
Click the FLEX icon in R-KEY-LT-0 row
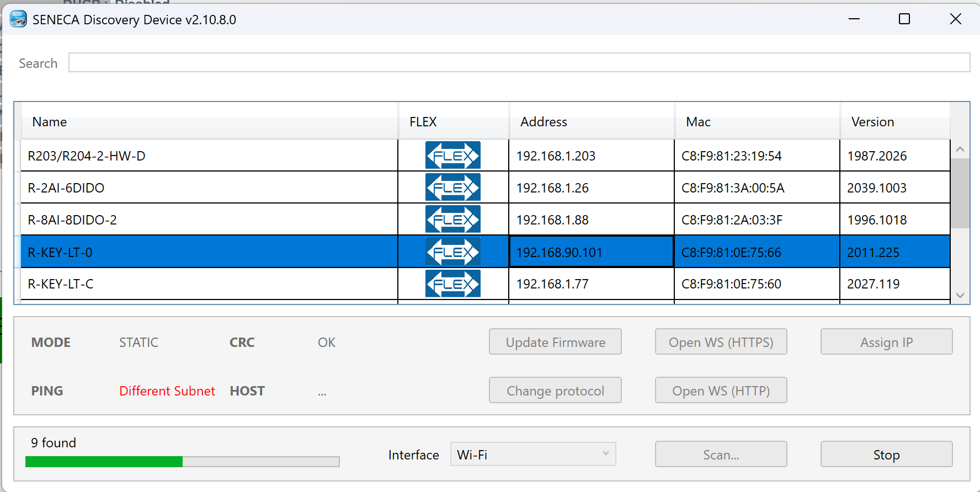pyautogui.click(x=452, y=252)
